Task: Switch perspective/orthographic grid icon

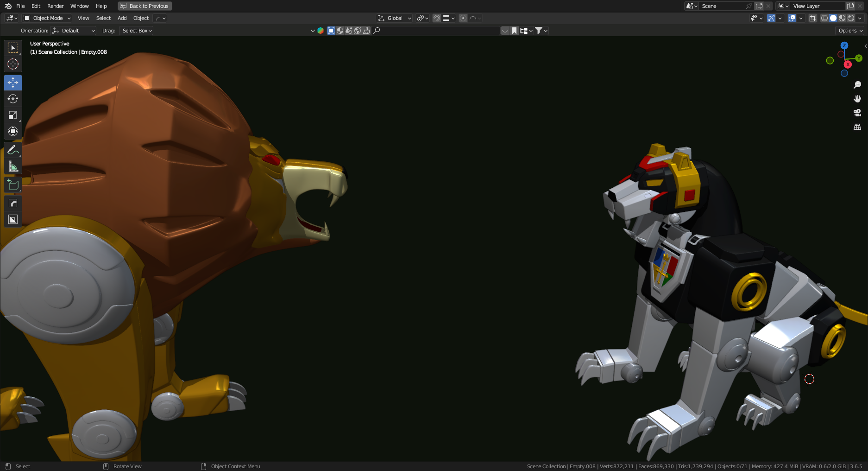Action: (857, 127)
